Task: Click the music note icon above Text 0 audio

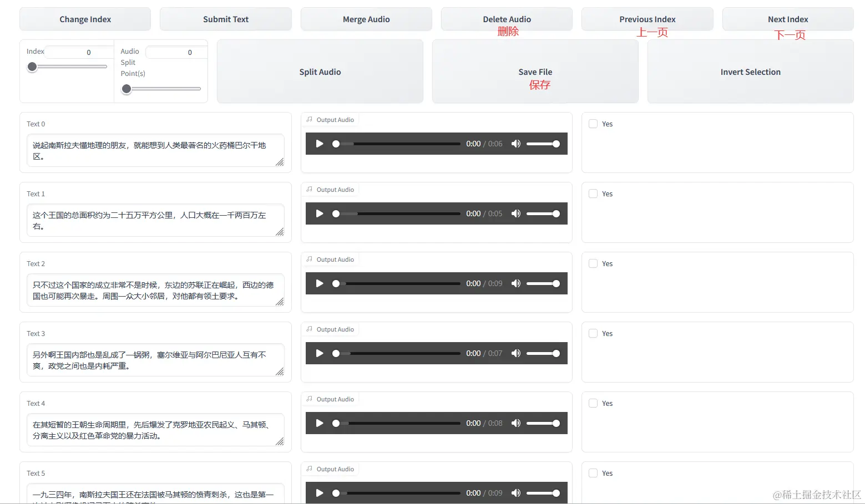Action: 310,119
